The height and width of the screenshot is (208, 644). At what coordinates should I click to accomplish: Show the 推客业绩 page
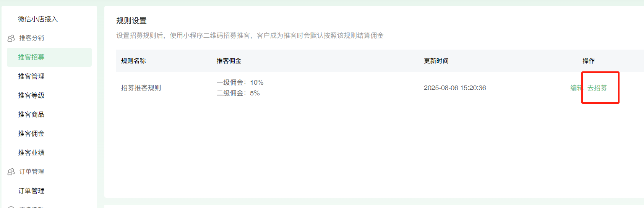(x=31, y=153)
